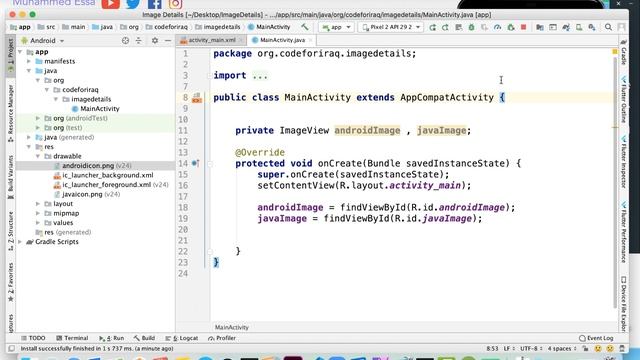Toggle the Flutter Inspector tool window
Image resolution: width=640 pixels, height=360 pixels.
(624, 162)
